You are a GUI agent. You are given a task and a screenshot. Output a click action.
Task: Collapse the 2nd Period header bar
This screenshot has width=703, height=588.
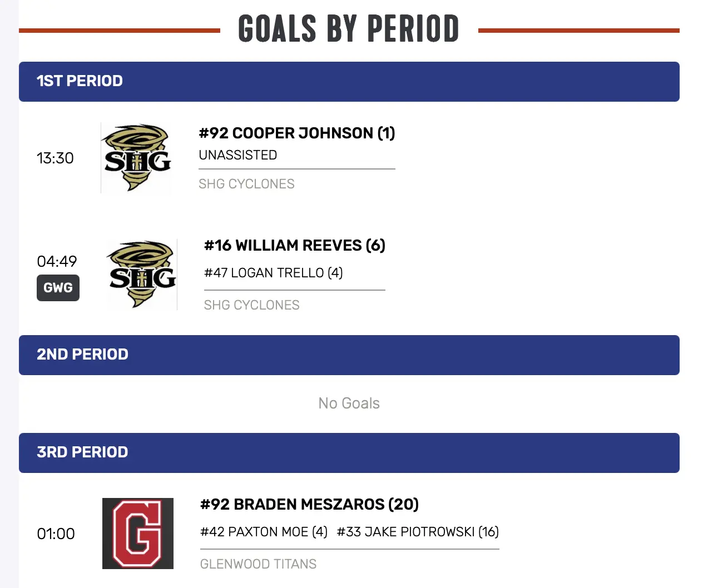[349, 355]
